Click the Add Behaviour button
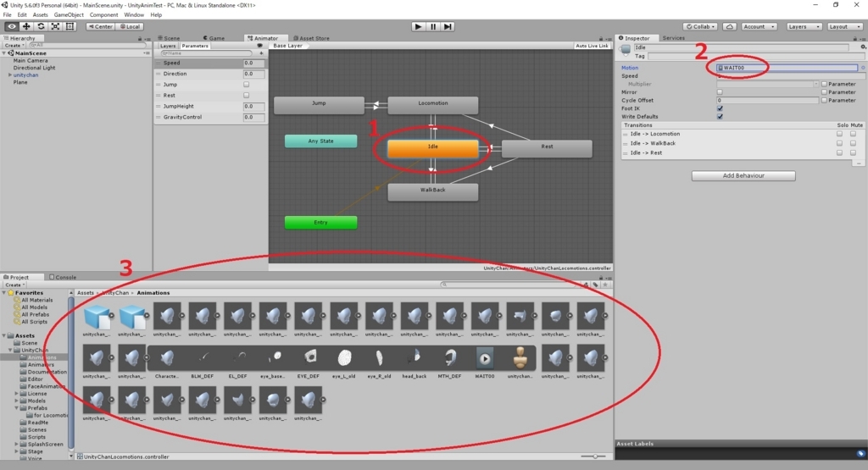Image resolution: width=868 pixels, height=470 pixels. (x=743, y=176)
